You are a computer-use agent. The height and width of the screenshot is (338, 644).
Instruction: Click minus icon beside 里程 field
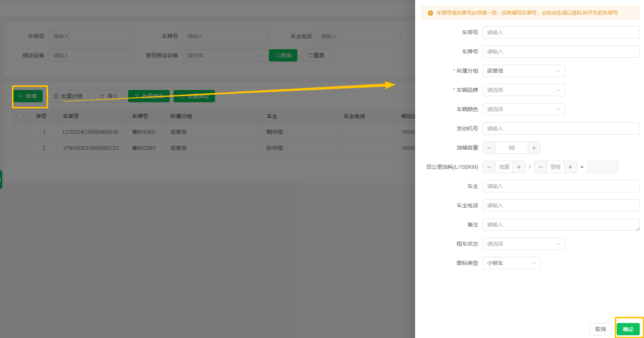coord(541,167)
